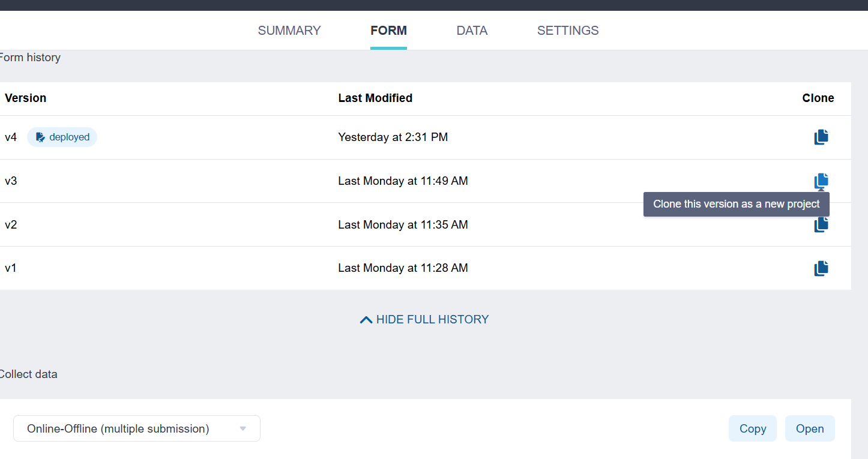Clone version v2 as new project
Screen dimensions: 868x459
[821, 226]
